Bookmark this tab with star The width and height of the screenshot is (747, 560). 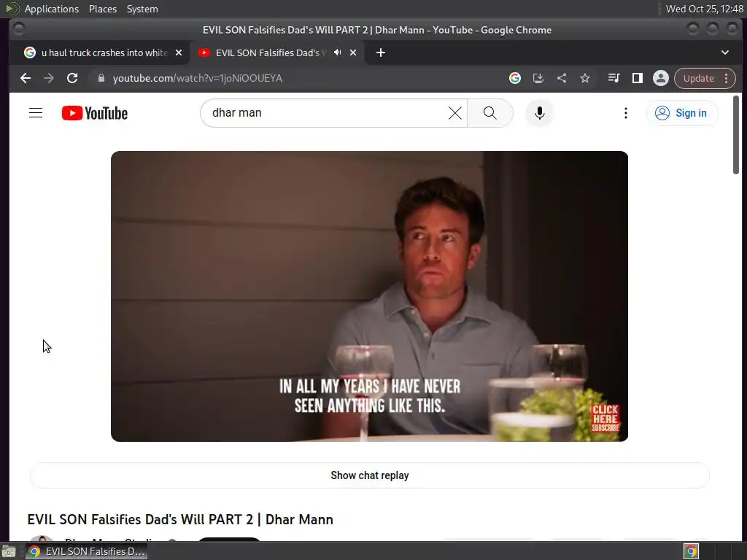585,78
